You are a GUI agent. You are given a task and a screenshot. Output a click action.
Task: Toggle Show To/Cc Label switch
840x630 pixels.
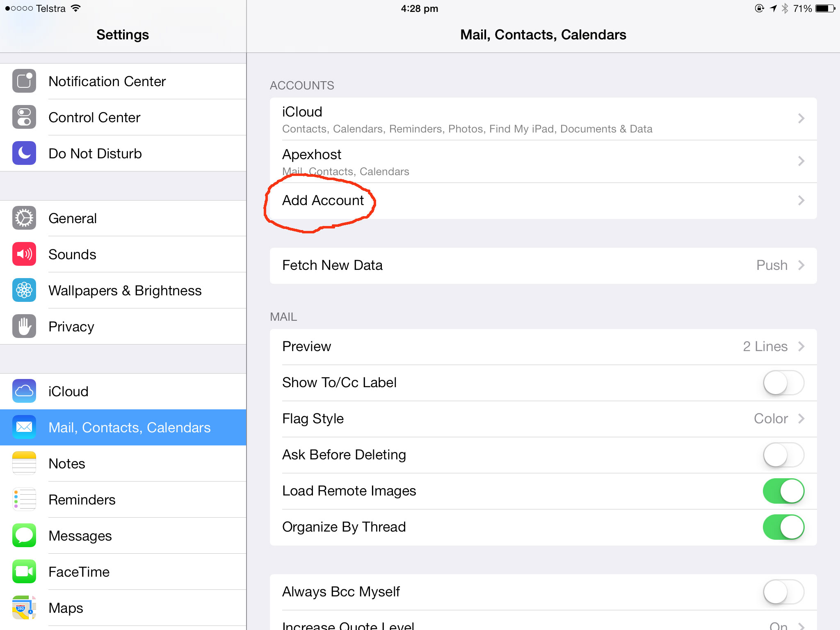[783, 383]
